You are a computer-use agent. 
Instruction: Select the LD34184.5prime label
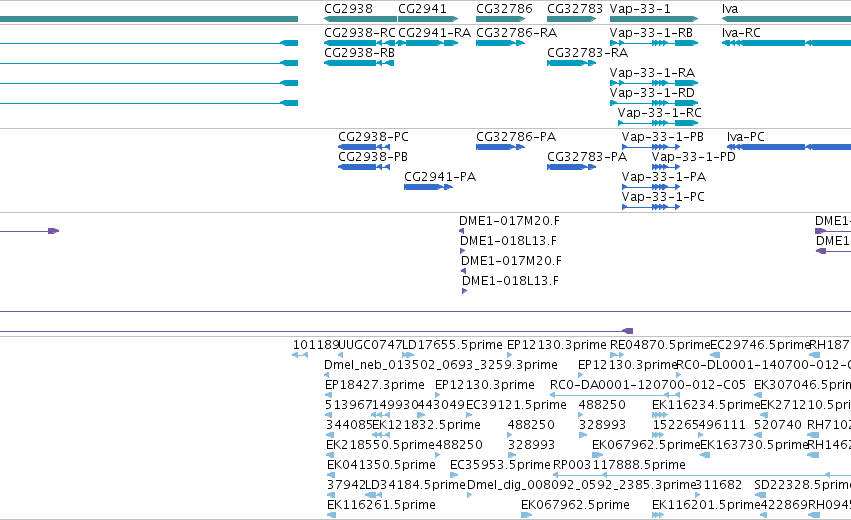(x=416, y=485)
